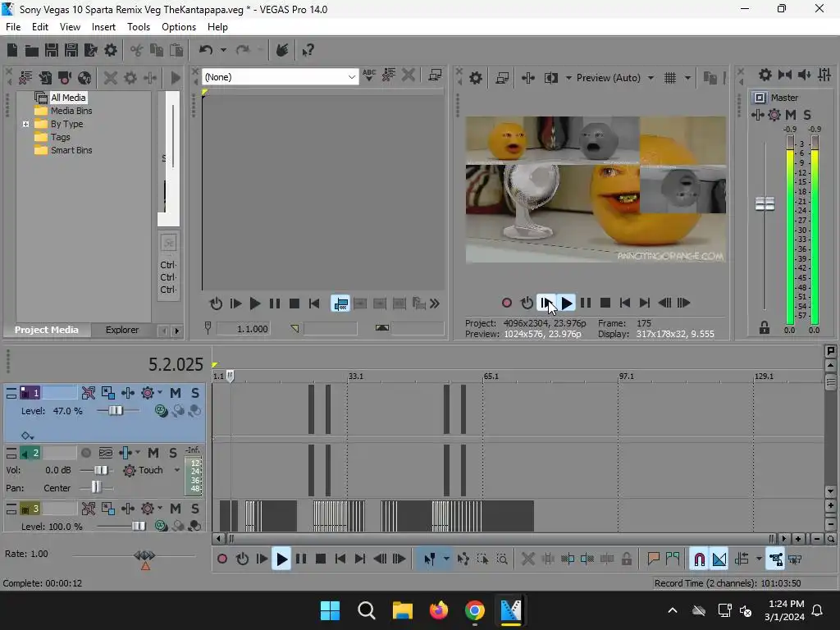The height and width of the screenshot is (630, 840).
Task: Pause playback in the main timeline transport
Action: click(301, 559)
